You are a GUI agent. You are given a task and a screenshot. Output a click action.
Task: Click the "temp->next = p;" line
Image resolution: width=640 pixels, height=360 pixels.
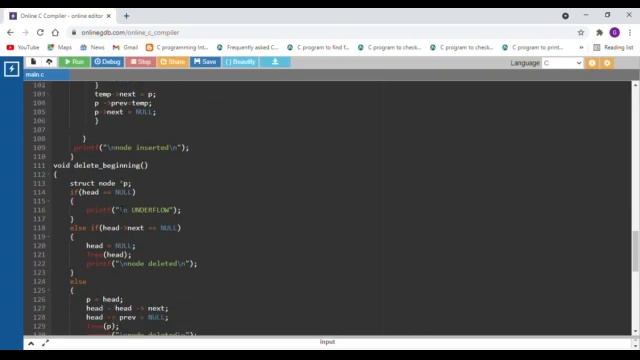pos(125,94)
